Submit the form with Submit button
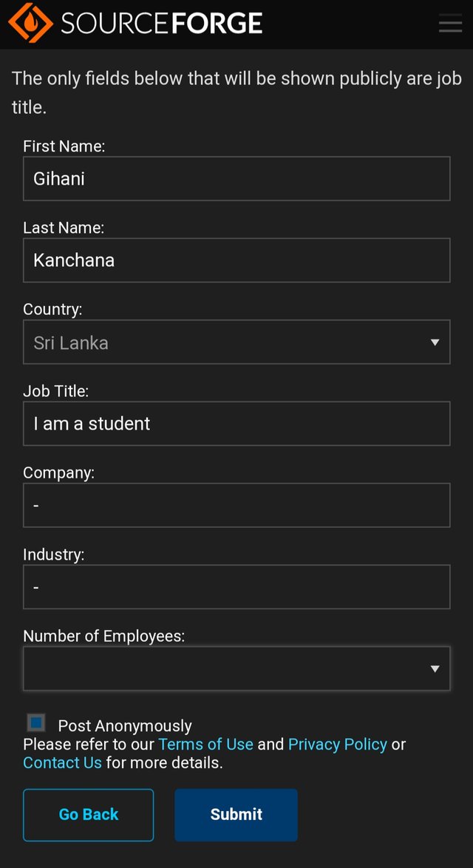 (x=236, y=815)
